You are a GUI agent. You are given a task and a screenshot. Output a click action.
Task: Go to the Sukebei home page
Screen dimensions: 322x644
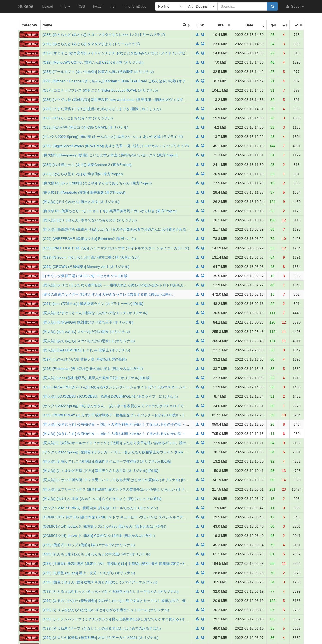[26, 6]
